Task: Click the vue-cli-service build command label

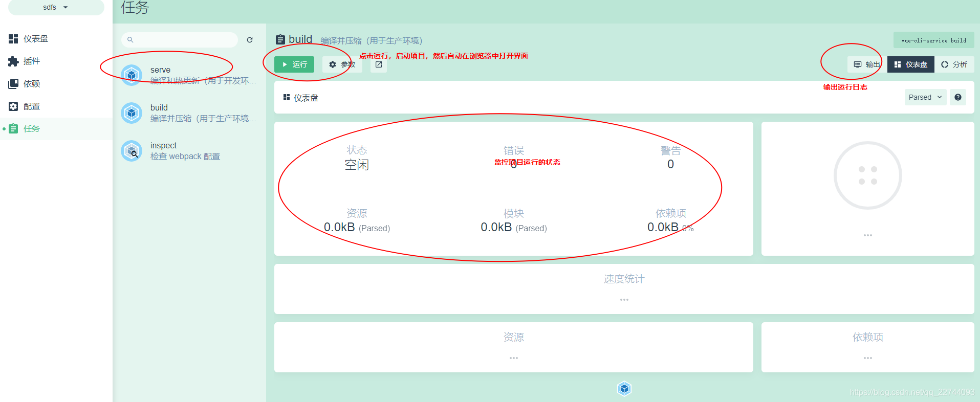Action: (x=934, y=40)
